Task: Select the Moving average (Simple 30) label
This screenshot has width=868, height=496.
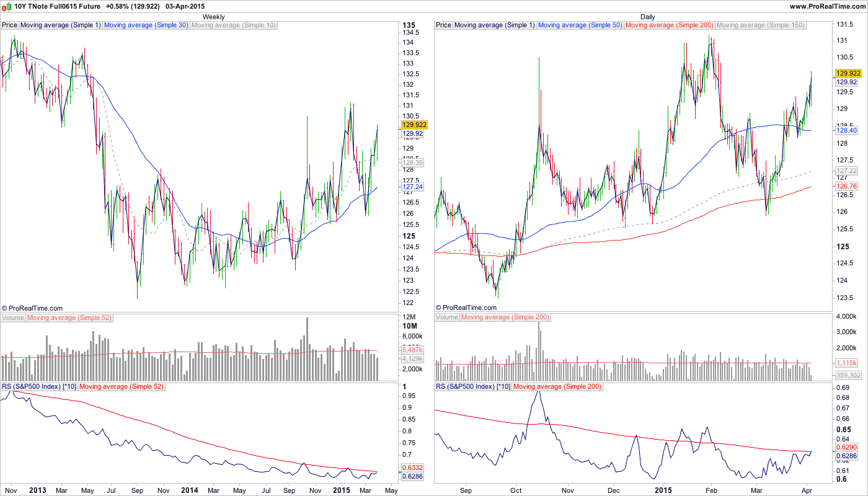Action: (x=146, y=25)
